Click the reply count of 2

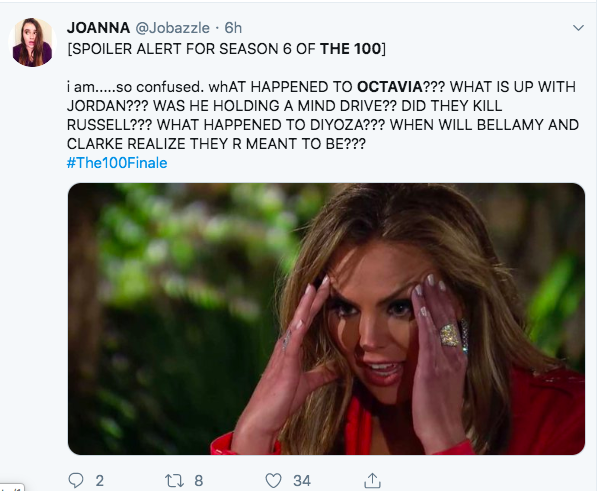pyautogui.click(x=99, y=481)
